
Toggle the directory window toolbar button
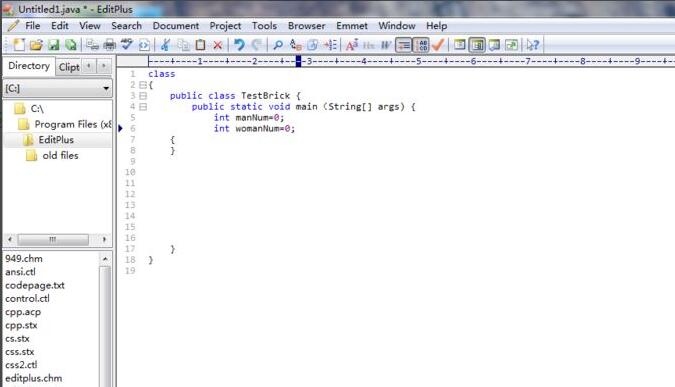click(477, 45)
